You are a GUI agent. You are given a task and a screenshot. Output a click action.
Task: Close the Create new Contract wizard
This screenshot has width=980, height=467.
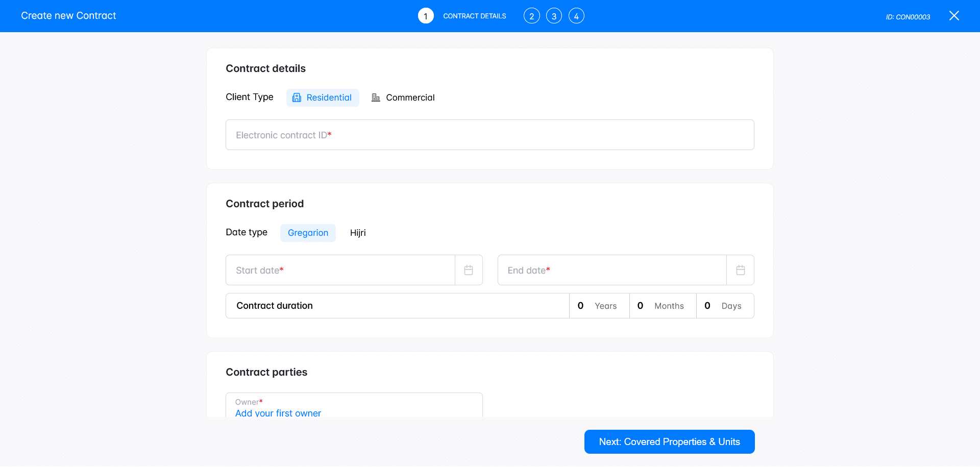953,16
